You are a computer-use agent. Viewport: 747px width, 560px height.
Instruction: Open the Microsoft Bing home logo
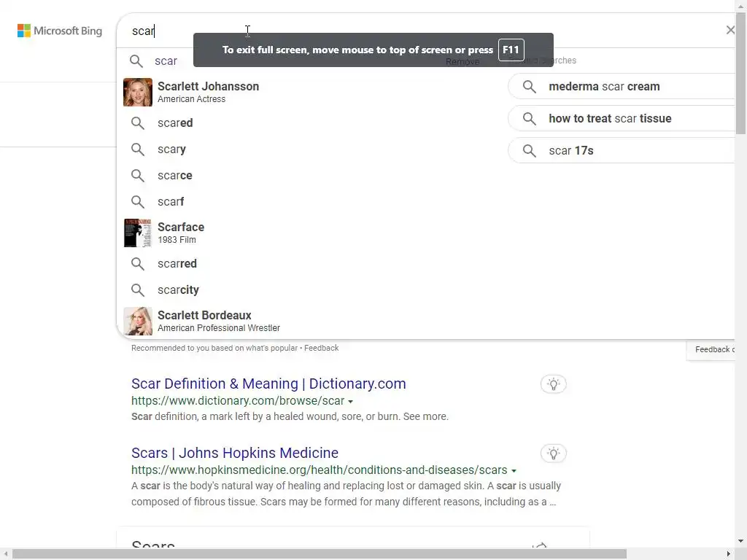(60, 31)
